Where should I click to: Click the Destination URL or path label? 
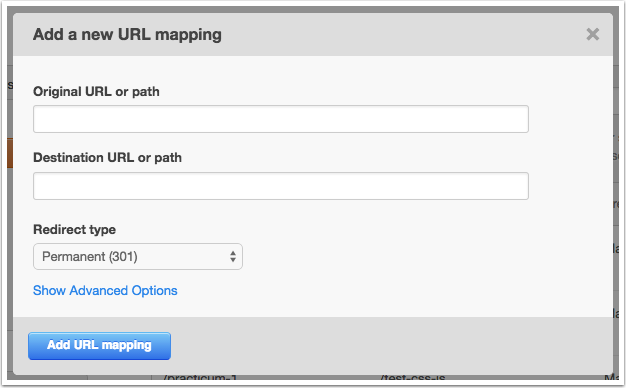pos(107,158)
